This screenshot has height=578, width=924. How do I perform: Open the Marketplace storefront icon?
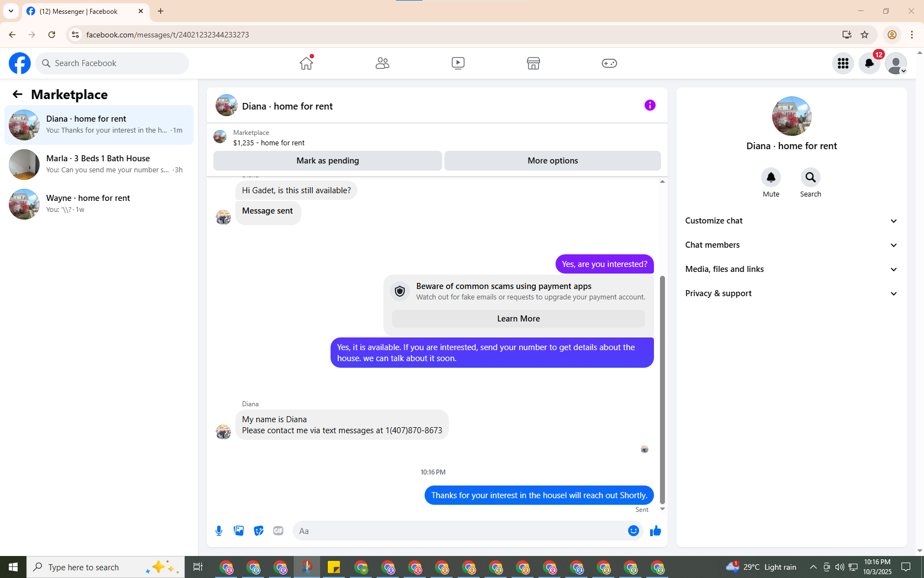(x=533, y=63)
